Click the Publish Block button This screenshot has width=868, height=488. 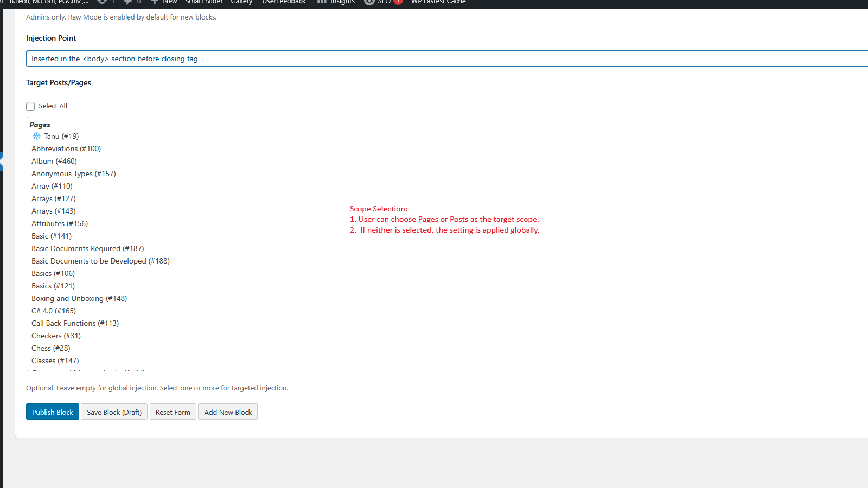tap(53, 412)
